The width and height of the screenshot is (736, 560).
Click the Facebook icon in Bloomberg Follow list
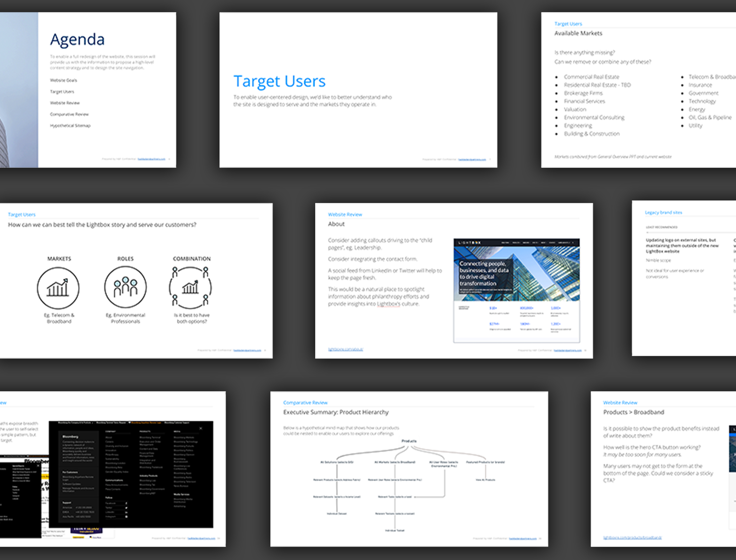(x=126, y=503)
